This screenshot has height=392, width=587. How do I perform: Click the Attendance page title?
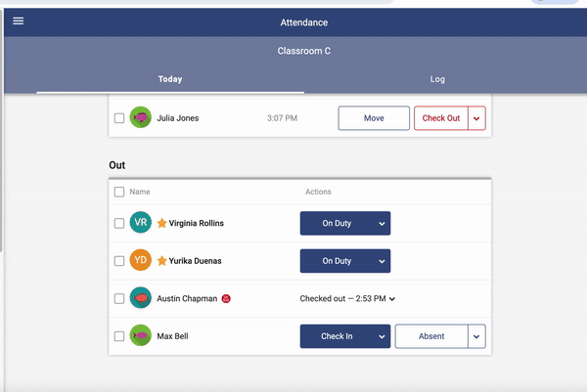click(304, 22)
